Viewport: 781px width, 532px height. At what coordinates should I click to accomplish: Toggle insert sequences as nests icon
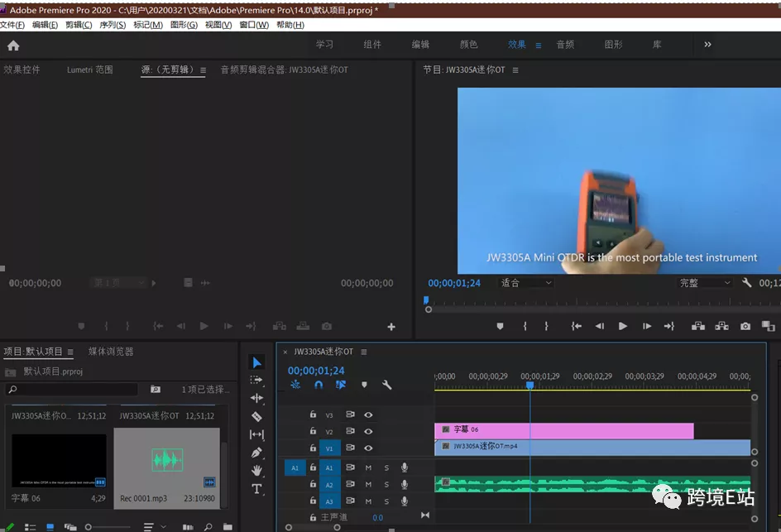(295, 385)
